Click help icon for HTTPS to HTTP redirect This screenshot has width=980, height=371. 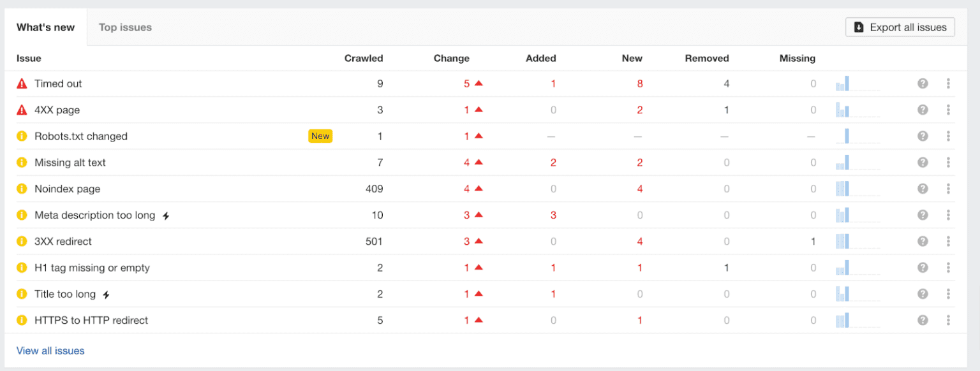pos(923,320)
